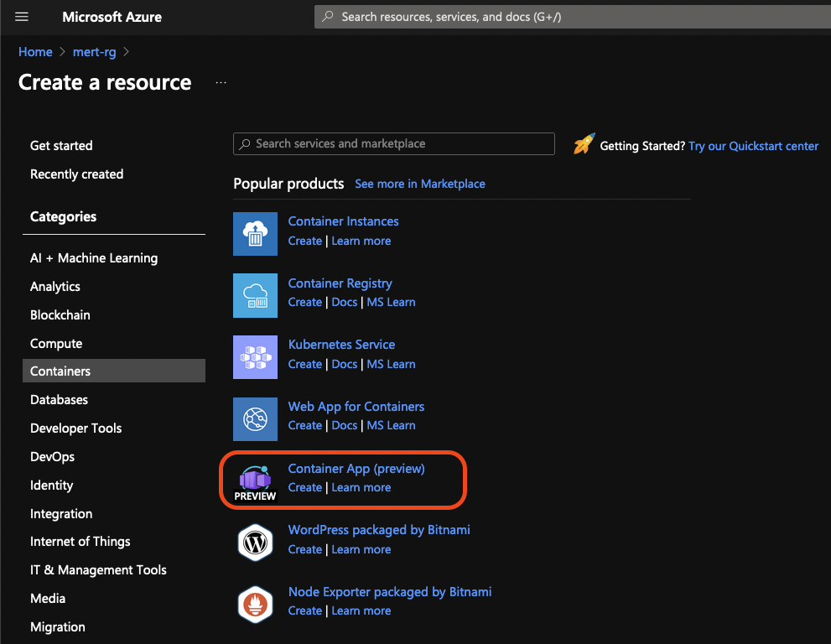Open the Kubernetes Service title link

click(341, 345)
